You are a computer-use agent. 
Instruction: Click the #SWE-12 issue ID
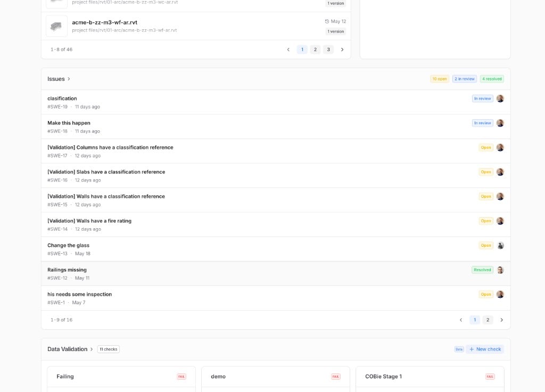pos(57,278)
